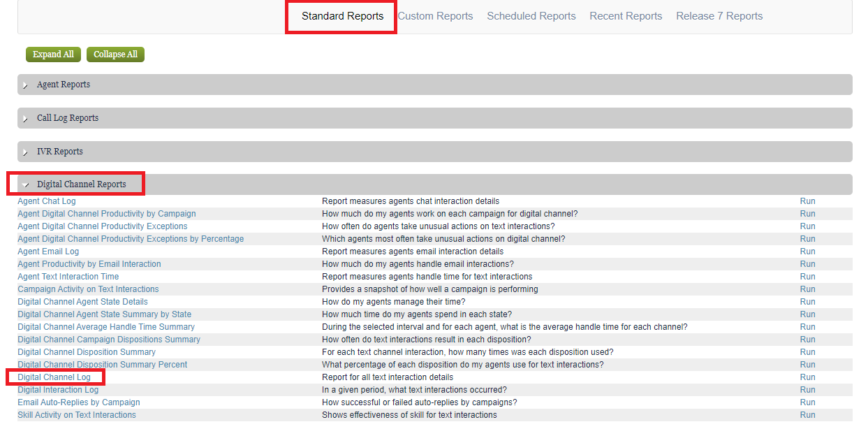The image size is (868, 429).
Task: Run the Digital Channel Disposition Summary report
Action: point(807,352)
